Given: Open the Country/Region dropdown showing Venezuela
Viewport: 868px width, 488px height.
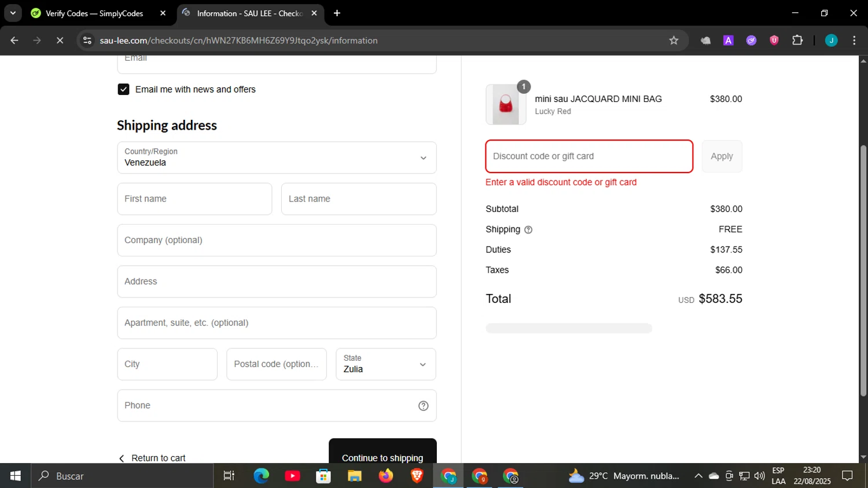Looking at the screenshot, I should click(277, 157).
